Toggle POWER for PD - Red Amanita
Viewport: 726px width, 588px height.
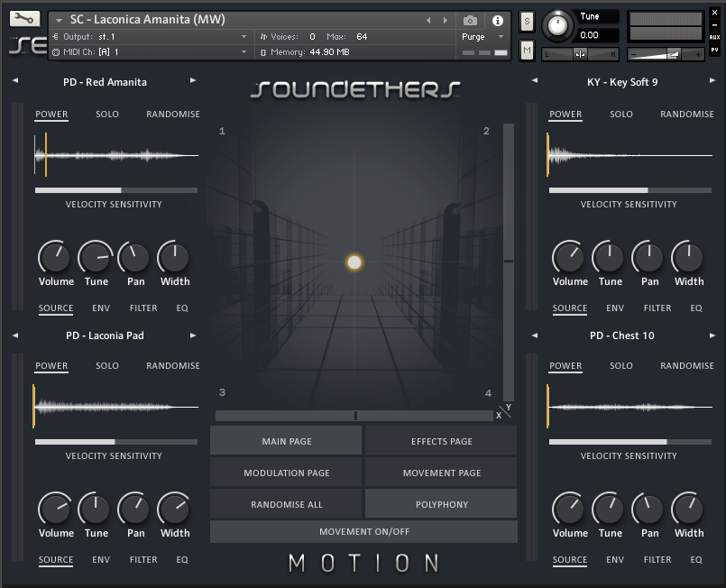coord(51,115)
